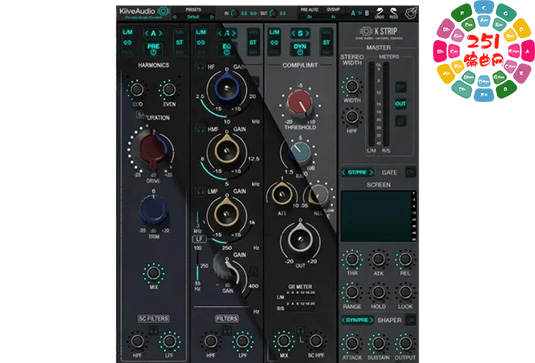The image size is (535, 363).
Task: Click the KiiveAudio logo icon
Action: pos(163,11)
